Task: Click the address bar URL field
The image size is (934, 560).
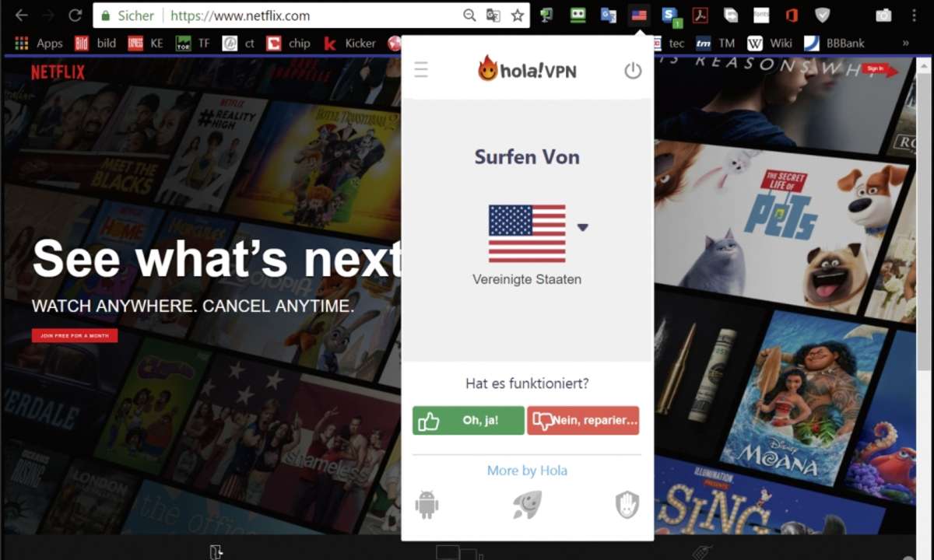Action: [311, 15]
